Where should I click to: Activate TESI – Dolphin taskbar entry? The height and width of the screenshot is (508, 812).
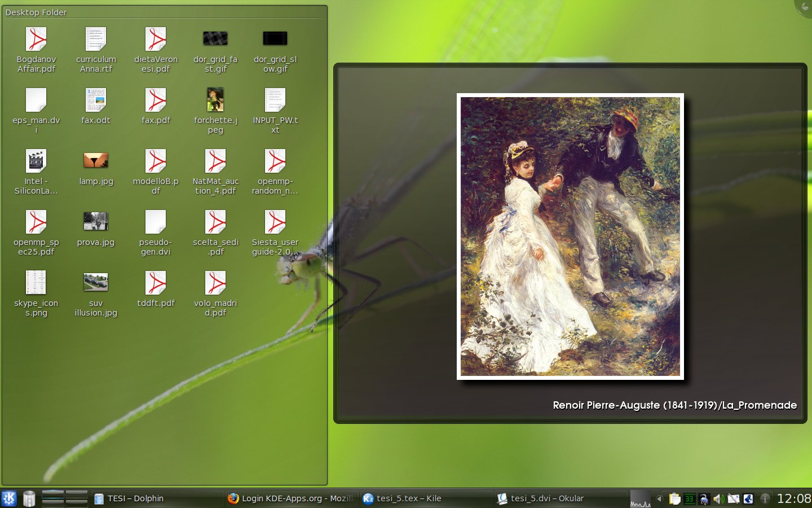coord(157,498)
